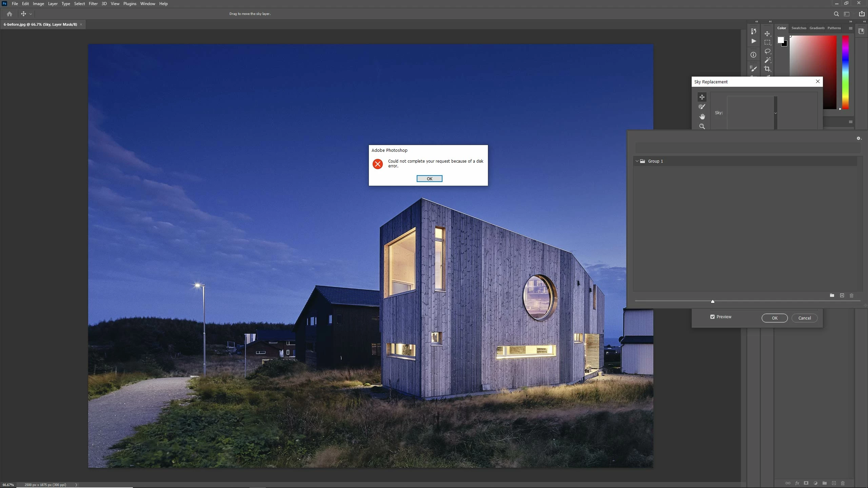The height and width of the screenshot is (488, 868).
Task: Select the Hand tool in Sky Replacement
Action: 702,117
